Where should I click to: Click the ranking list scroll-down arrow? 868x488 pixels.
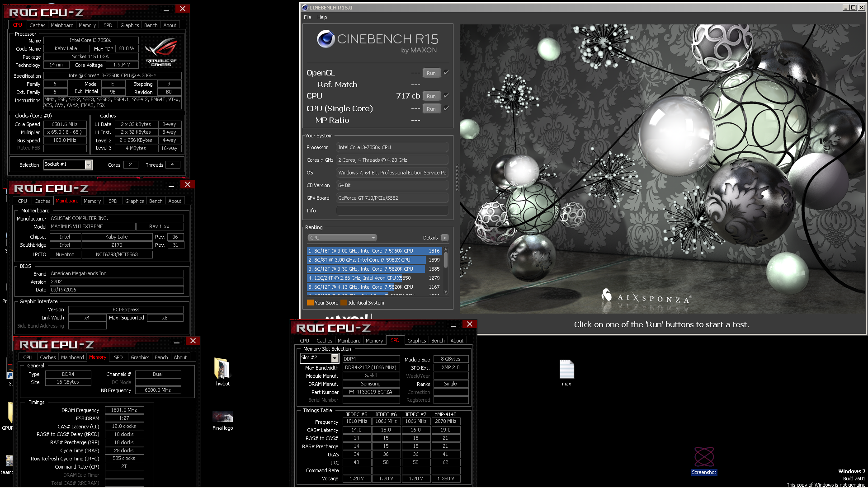click(446, 292)
